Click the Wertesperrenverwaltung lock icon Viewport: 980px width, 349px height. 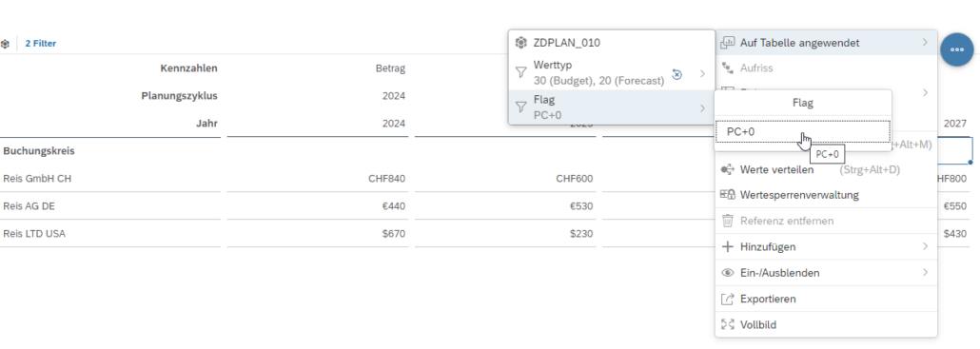pos(728,195)
